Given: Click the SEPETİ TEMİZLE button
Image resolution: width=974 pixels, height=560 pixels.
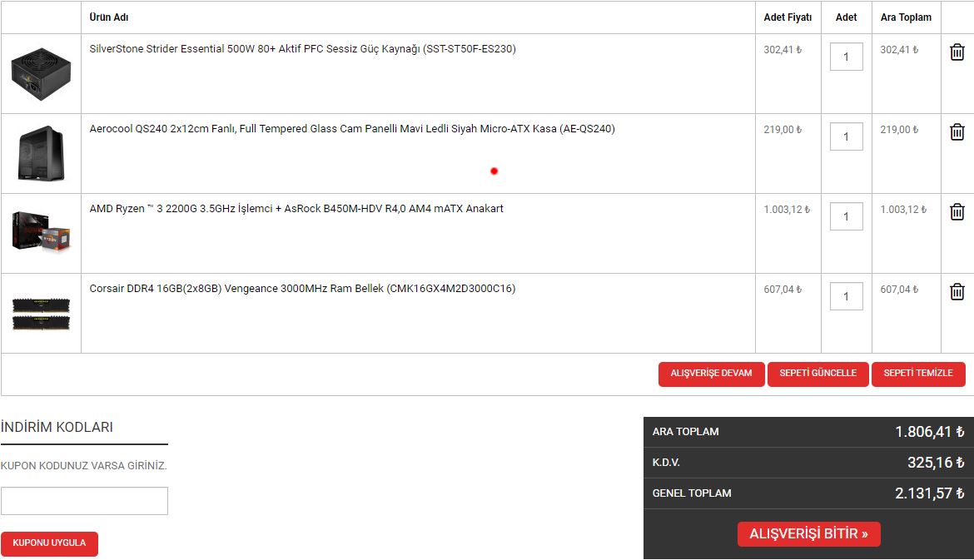Looking at the screenshot, I should pos(918,374).
